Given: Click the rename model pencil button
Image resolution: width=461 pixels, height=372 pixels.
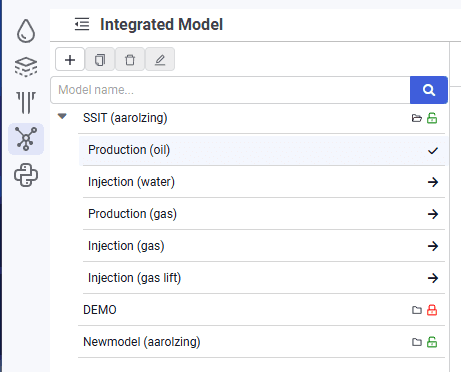Looking at the screenshot, I should pyautogui.click(x=160, y=59).
